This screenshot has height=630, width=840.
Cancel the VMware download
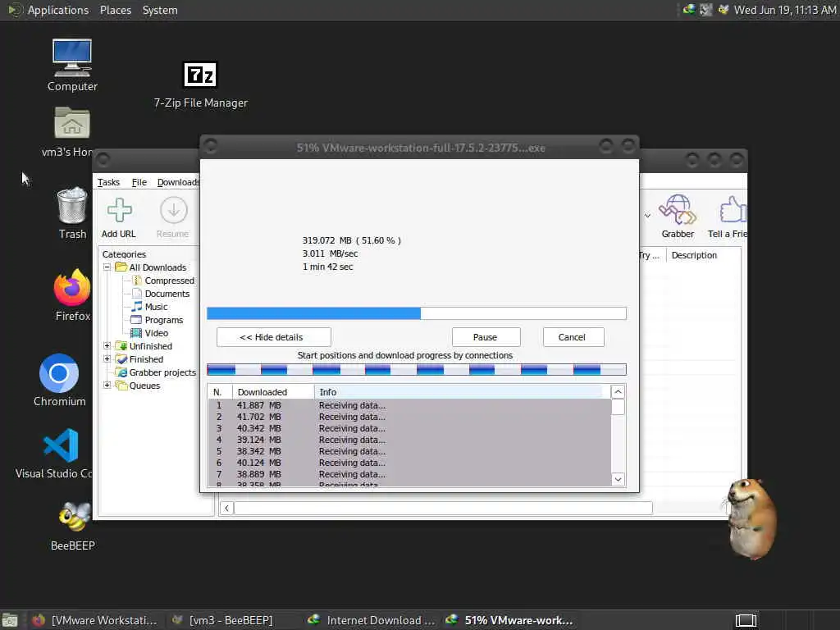coord(573,337)
